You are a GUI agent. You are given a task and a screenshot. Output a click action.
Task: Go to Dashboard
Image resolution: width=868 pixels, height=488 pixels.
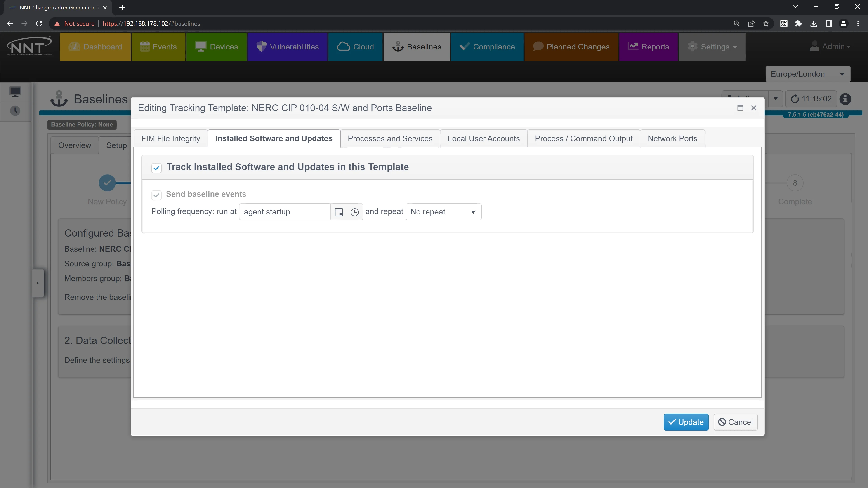click(95, 47)
